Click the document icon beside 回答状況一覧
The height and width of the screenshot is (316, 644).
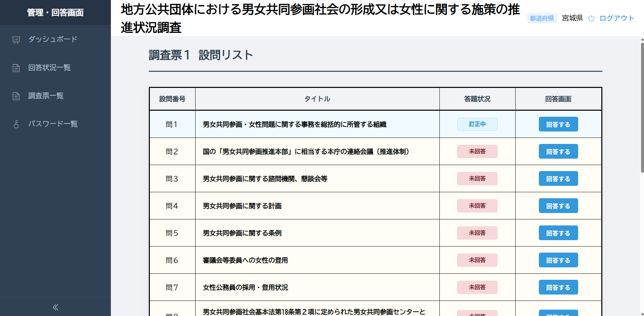16,68
